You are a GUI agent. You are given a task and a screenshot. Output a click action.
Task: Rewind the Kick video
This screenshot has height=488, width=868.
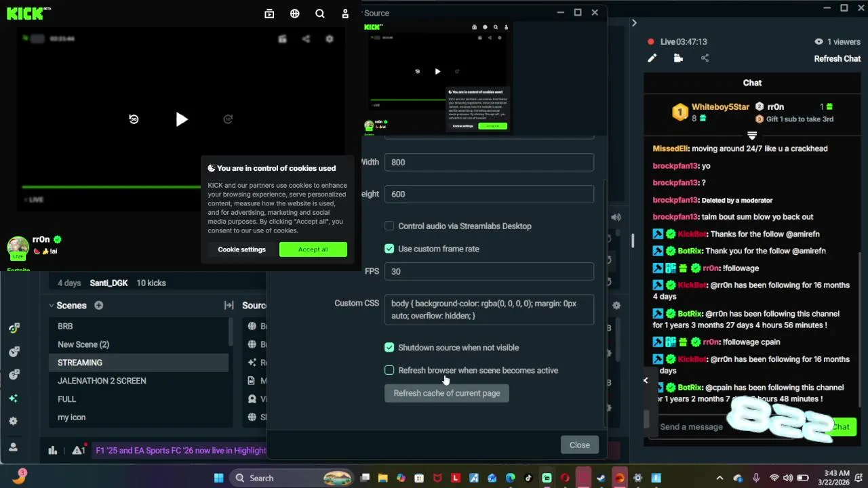point(134,119)
